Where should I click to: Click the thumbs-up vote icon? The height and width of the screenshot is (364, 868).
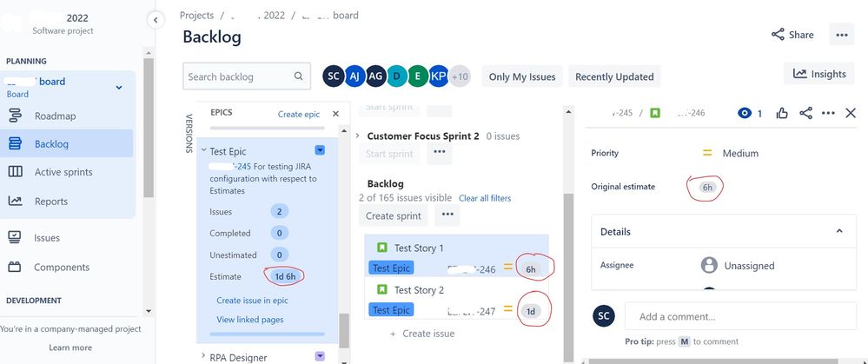(782, 114)
